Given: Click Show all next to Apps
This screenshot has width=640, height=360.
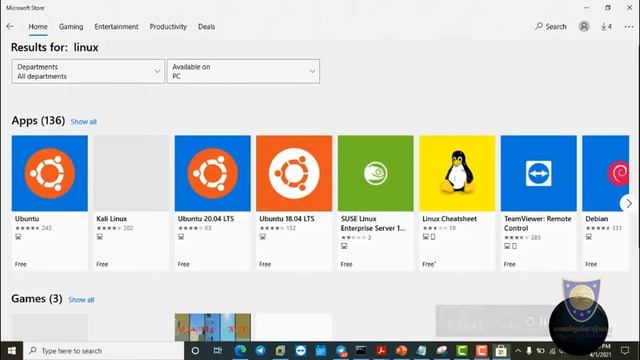Looking at the screenshot, I should (x=84, y=122).
